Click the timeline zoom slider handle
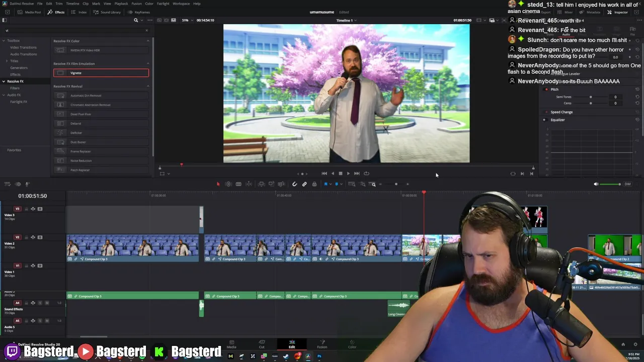The image size is (644, 362). click(x=396, y=184)
